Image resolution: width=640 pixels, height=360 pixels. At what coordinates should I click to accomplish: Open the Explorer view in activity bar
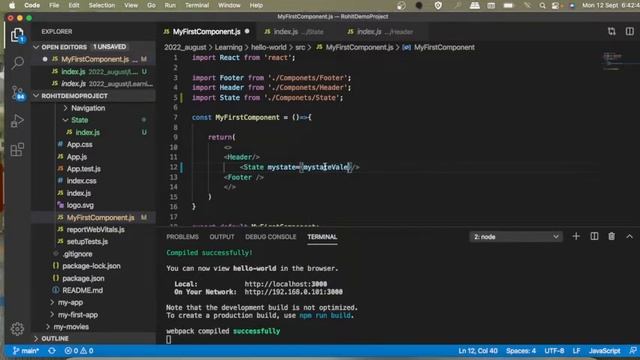17,35
